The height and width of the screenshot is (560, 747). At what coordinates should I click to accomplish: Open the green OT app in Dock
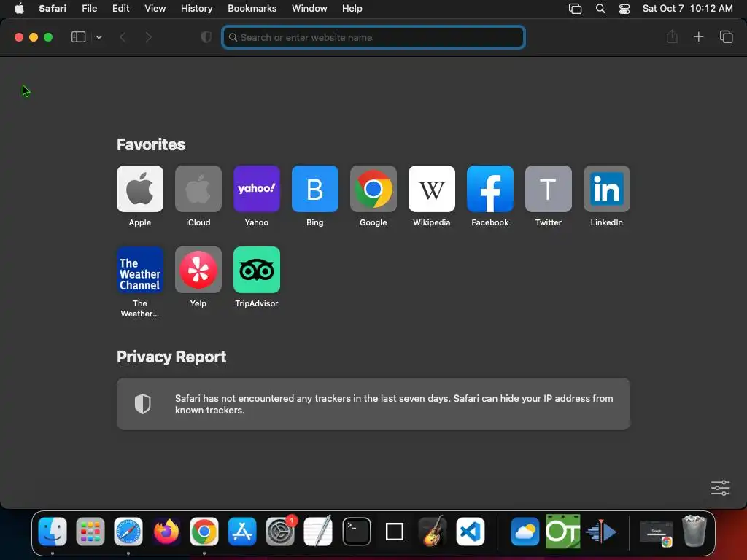point(562,531)
